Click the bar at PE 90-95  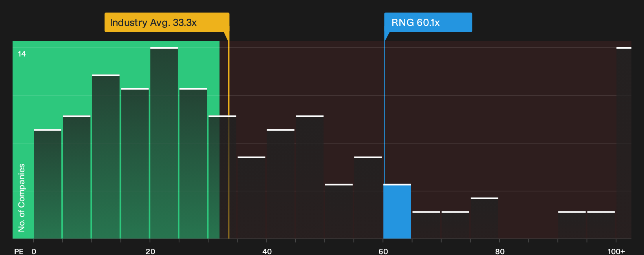pyautogui.click(x=572, y=225)
